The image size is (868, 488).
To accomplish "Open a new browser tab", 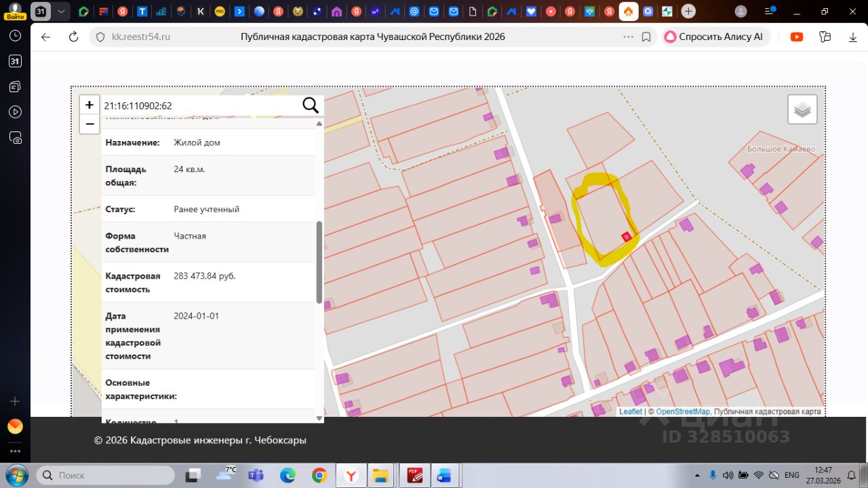I will click(x=688, y=12).
